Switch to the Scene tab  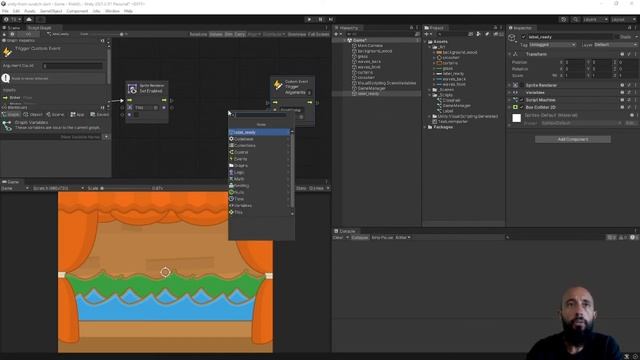(12, 28)
